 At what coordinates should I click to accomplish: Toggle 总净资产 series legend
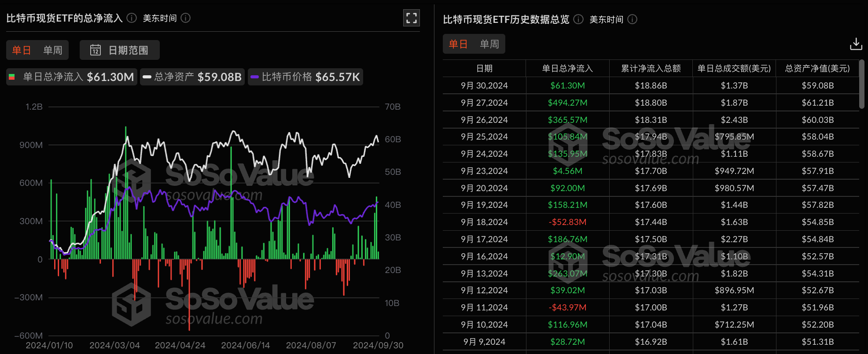[192, 77]
